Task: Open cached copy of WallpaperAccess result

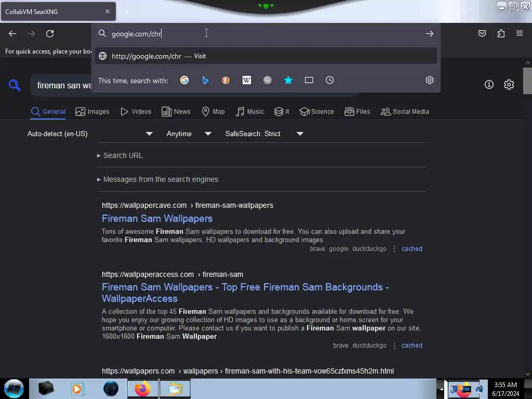Action: (412, 345)
